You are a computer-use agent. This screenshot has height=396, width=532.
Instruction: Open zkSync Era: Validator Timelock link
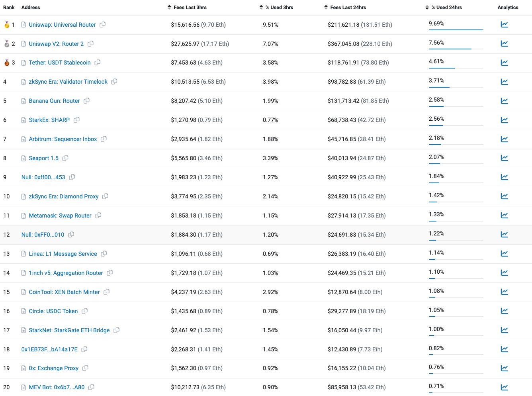[68, 82]
